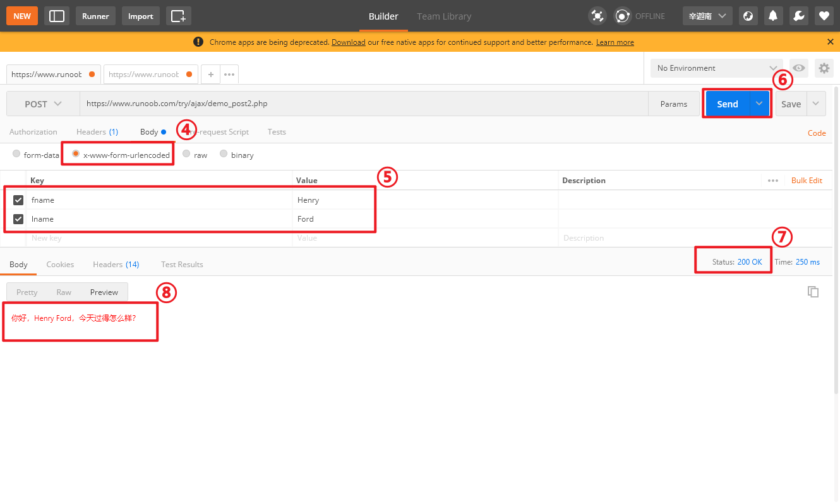
Task: Open the request Body tab
Action: click(153, 132)
